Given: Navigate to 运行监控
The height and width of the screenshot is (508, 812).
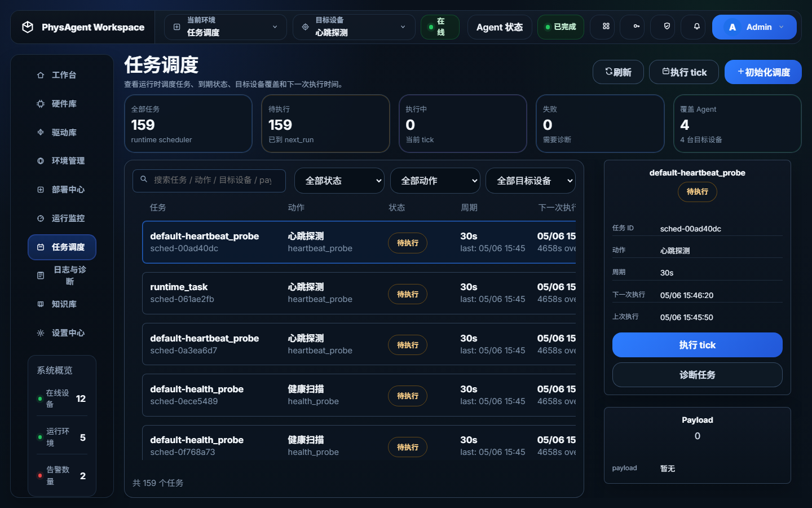Looking at the screenshot, I should (62, 218).
